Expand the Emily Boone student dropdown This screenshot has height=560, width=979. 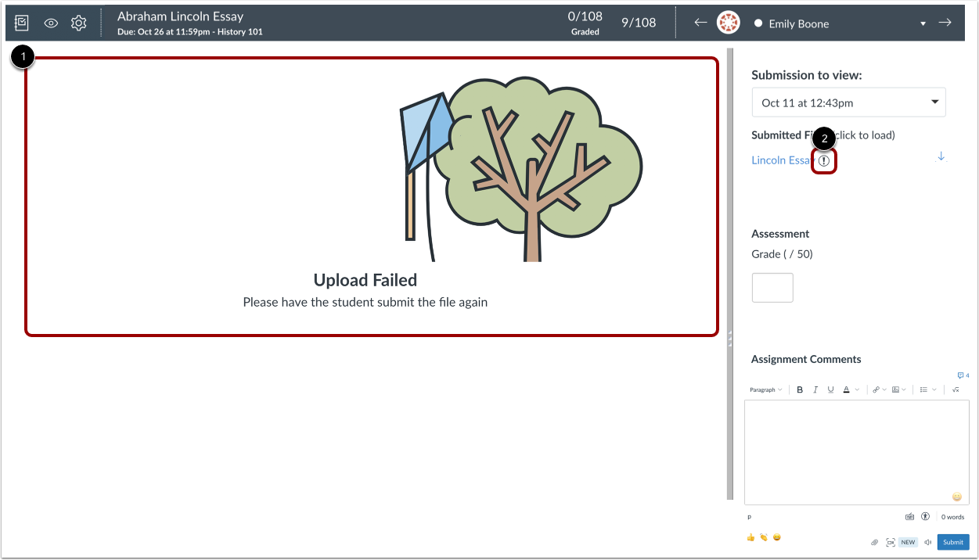tap(923, 24)
